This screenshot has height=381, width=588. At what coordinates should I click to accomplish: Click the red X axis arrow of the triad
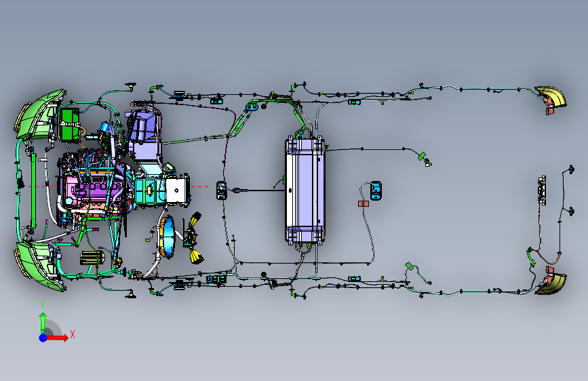(x=58, y=338)
